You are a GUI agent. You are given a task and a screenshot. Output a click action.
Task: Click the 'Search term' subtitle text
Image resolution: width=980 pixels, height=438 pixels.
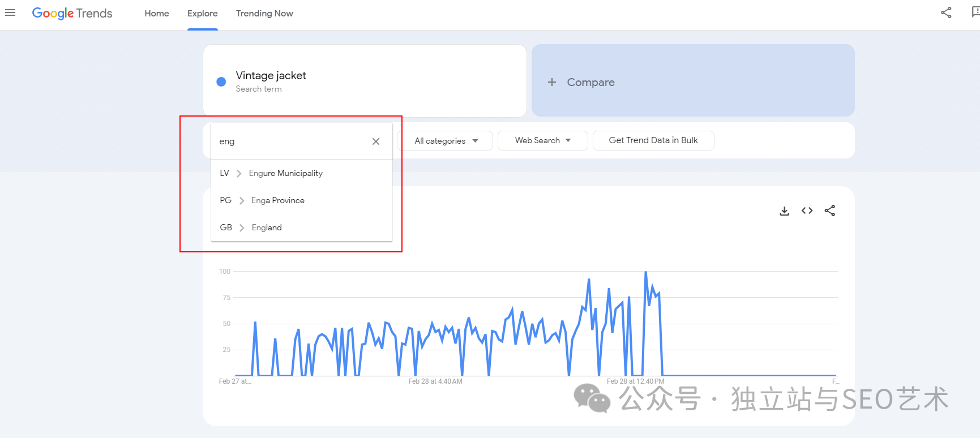(x=259, y=89)
